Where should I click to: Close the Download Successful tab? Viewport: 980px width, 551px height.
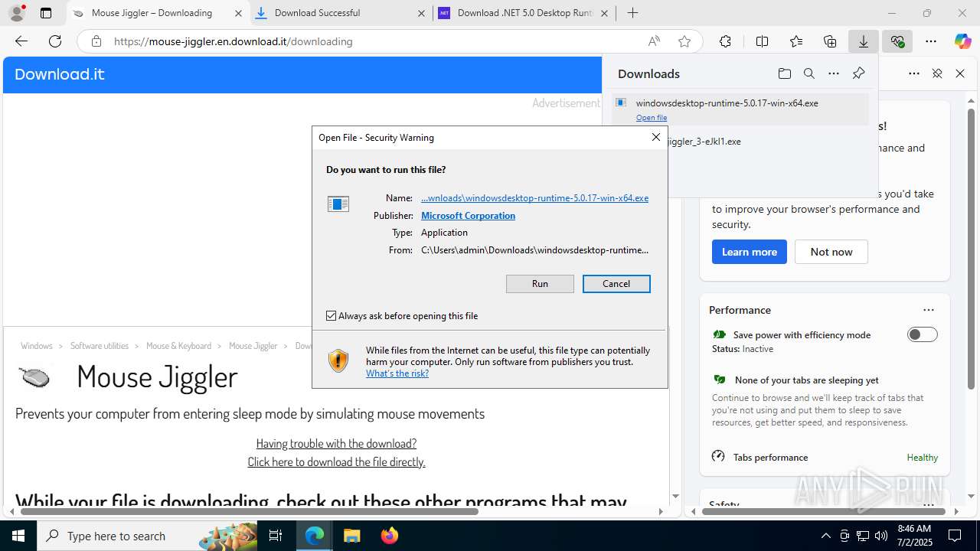(422, 13)
